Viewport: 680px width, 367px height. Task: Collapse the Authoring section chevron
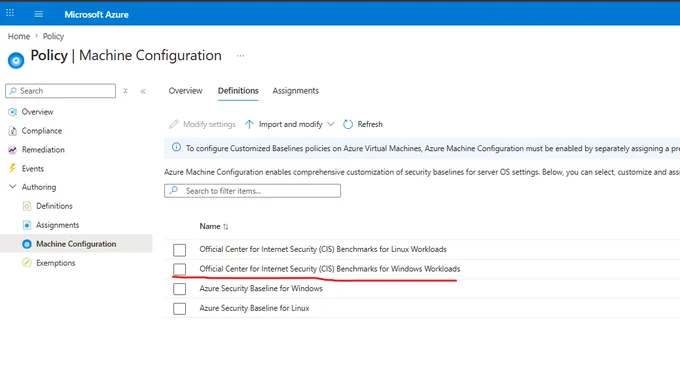click(13, 187)
